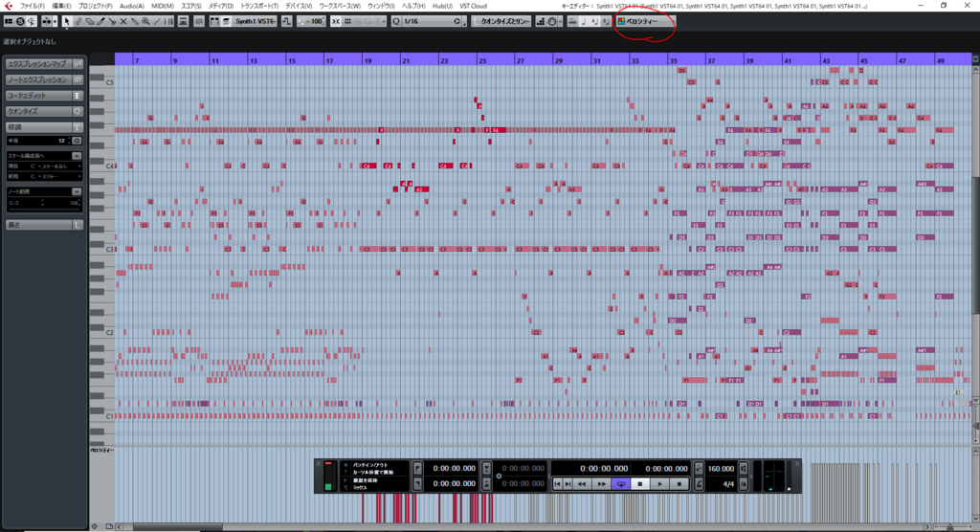
Task: Click Go to Left Locator transport button
Action: 558,484
